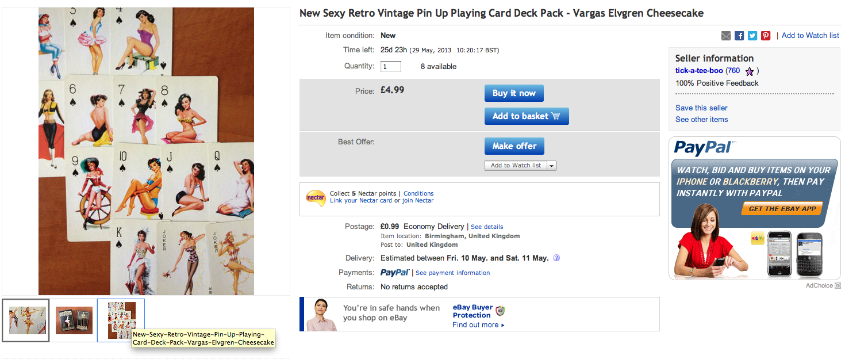Screen dimensions: 868x363
Task: Share this item on Twitter
Action: 752,36
